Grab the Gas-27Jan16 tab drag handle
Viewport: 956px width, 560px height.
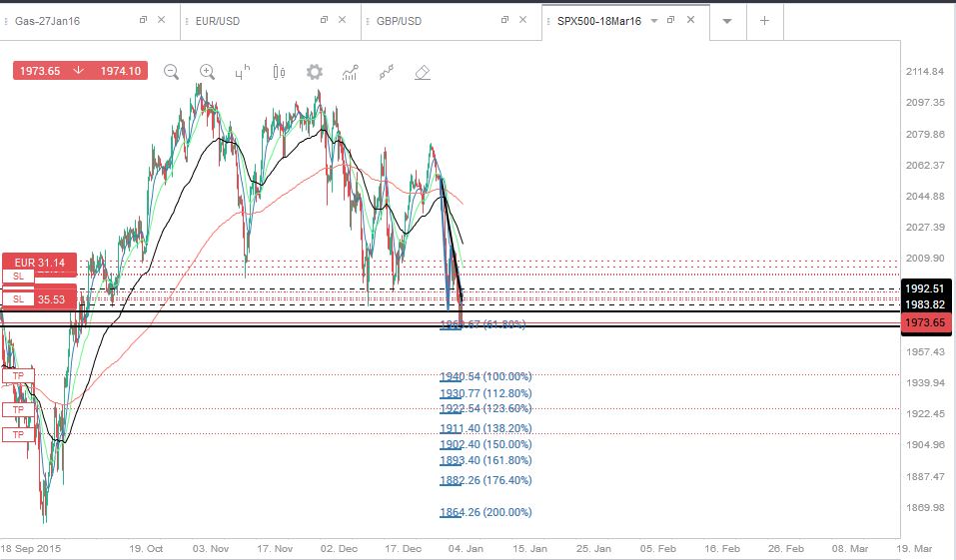tap(6, 21)
